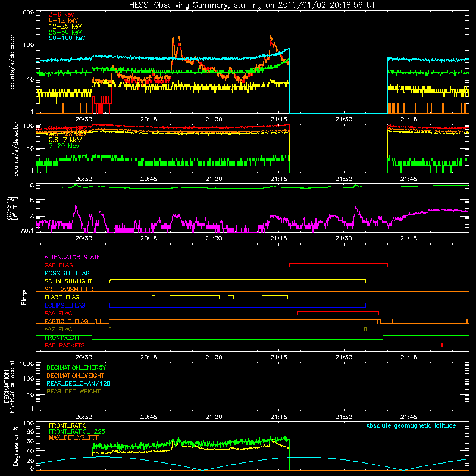Click the 20:30 tick label below the decimation panel

tap(84, 417)
